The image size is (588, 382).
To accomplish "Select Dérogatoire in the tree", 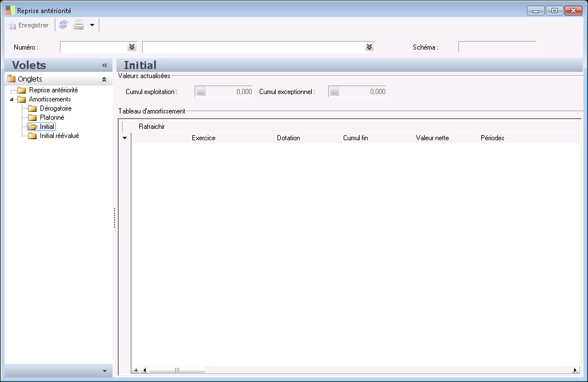I will [55, 108].
